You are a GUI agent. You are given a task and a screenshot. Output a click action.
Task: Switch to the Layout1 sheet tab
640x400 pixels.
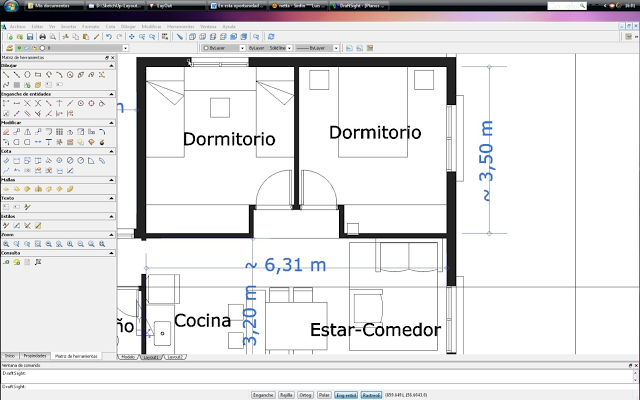[x=150, y=356]
